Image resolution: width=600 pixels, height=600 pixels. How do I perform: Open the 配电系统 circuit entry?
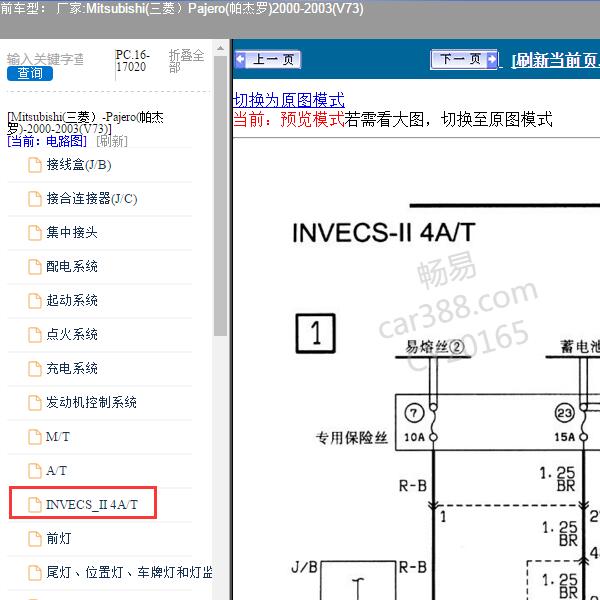click(72, 267)
